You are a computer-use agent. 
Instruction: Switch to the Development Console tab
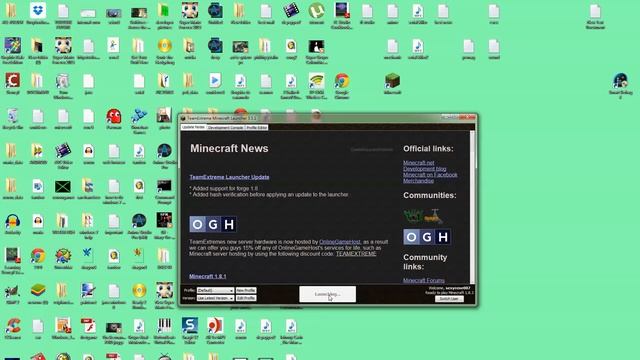[225, 128]
